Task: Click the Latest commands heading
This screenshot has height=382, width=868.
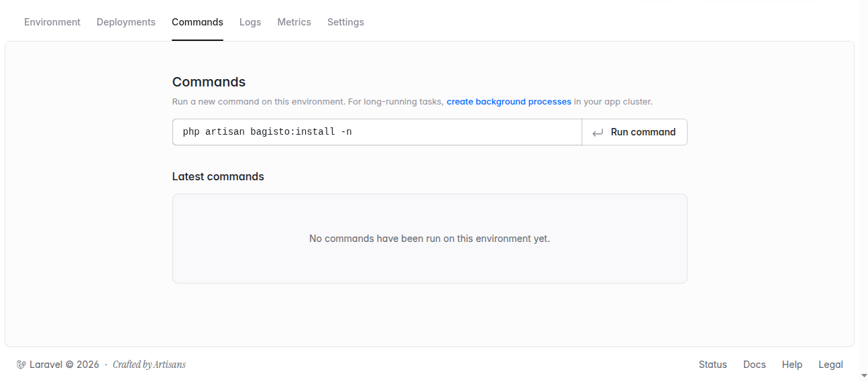Action: pos(218,177)
